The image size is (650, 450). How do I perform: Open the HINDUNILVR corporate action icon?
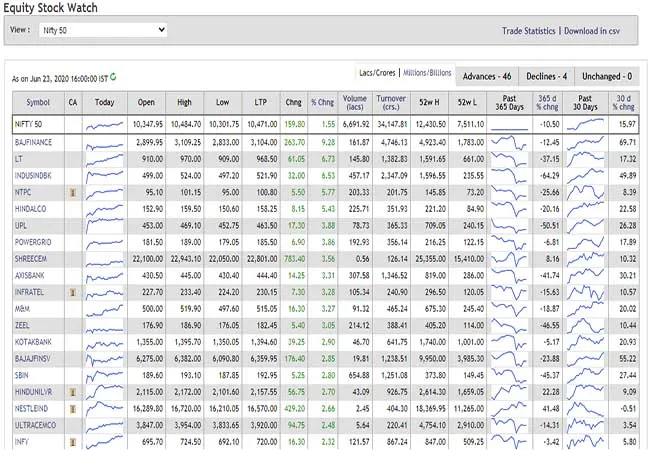coord(73,392)
